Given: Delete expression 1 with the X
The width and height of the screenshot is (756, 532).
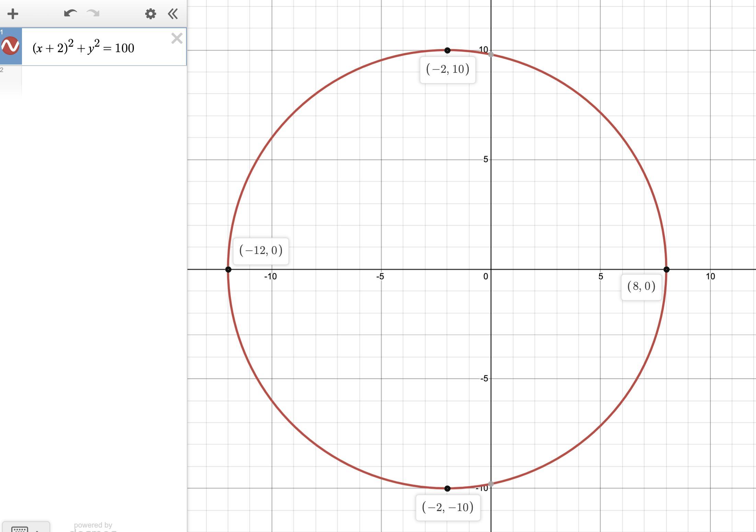Looking at the screenshot, I should pyautogui.click(x=177, y=38).
